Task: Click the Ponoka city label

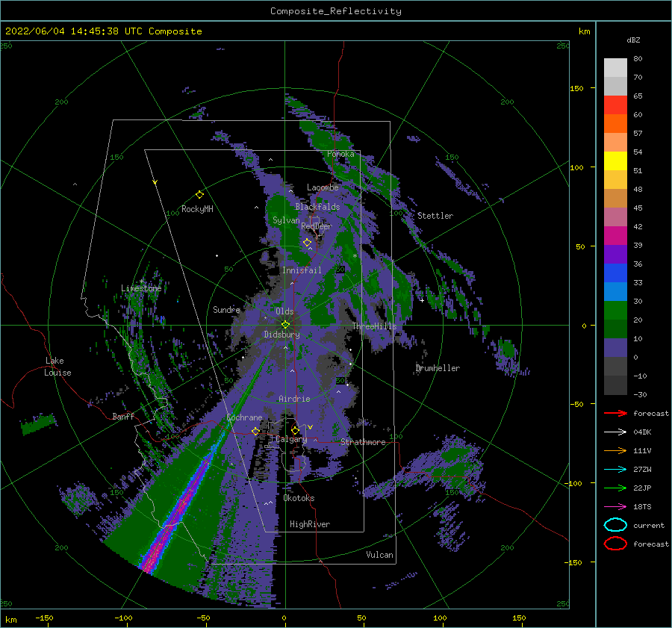Action: (x=340, y=154)
